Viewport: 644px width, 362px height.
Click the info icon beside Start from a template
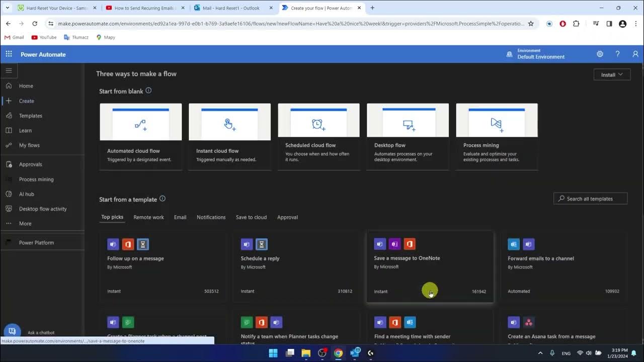163,199
